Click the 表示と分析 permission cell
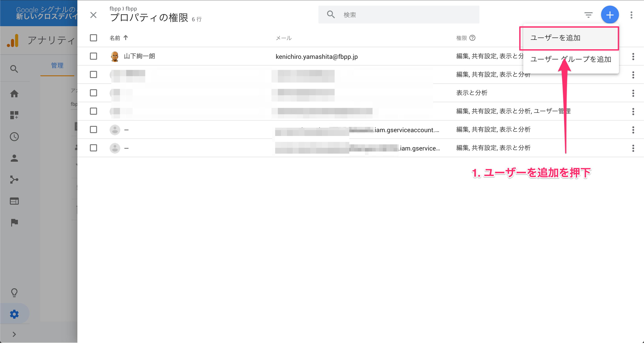 472,93
